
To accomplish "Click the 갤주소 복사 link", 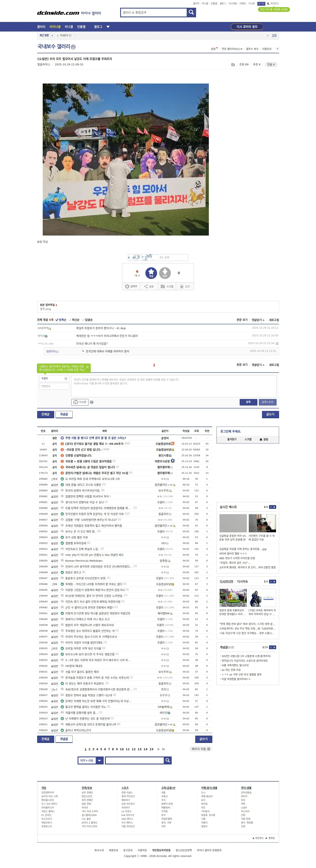I will coord(252,49).
